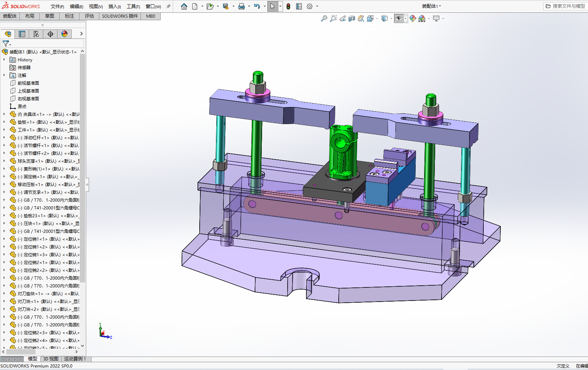Open the 工具(T) menu
Image resolution: width=588 pixels, height=370 pixels.
(133, 6)
